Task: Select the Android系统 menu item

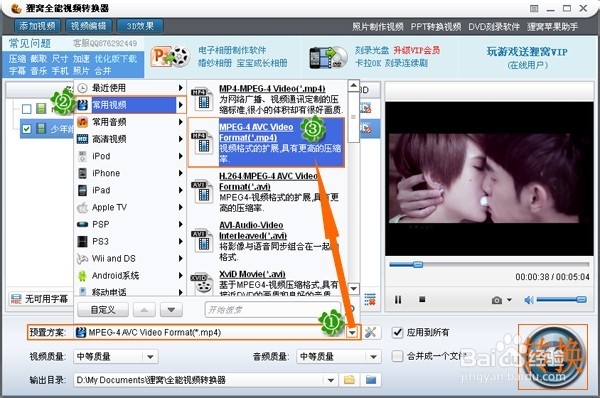Action: tap(130, 276)
